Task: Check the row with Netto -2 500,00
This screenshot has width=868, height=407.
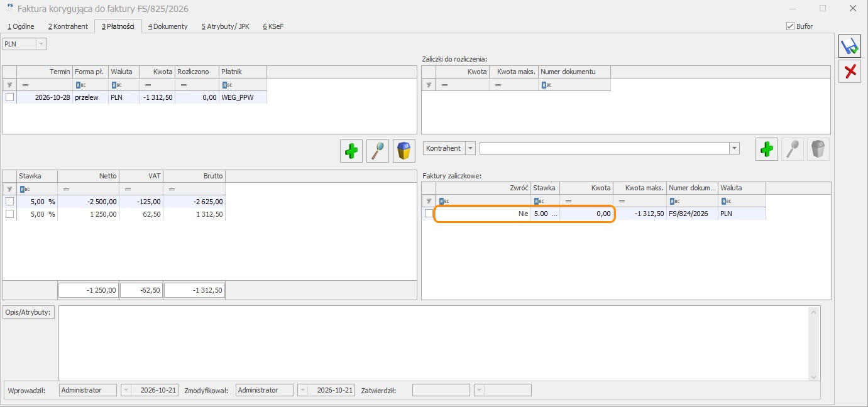Action: [x=9, y=202]
